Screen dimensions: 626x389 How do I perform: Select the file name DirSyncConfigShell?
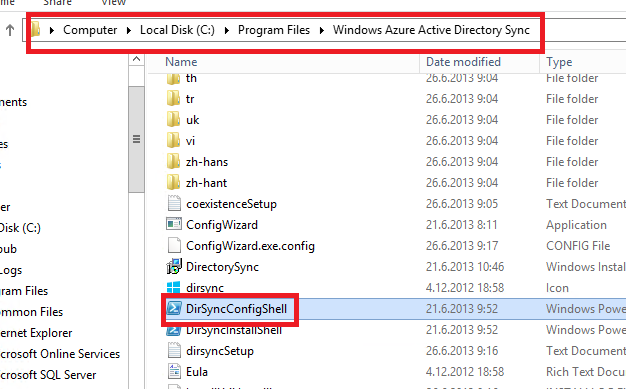point(236,309)
